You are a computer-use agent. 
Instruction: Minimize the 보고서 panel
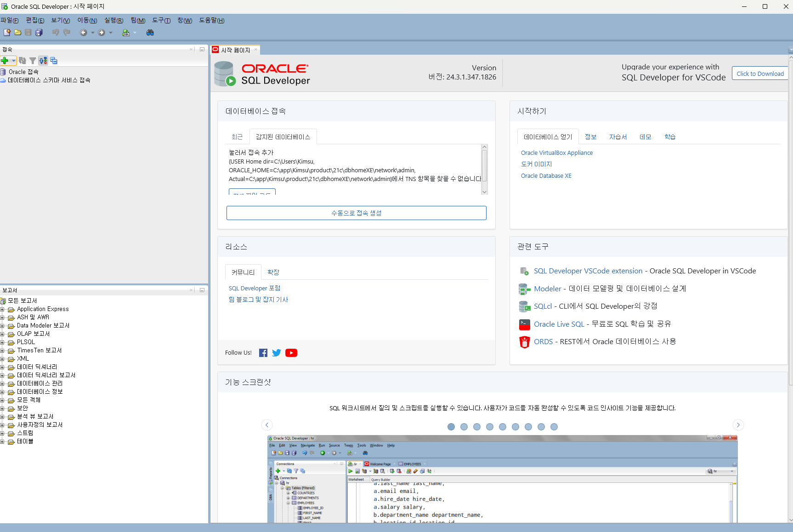click(x=202, y=290)
